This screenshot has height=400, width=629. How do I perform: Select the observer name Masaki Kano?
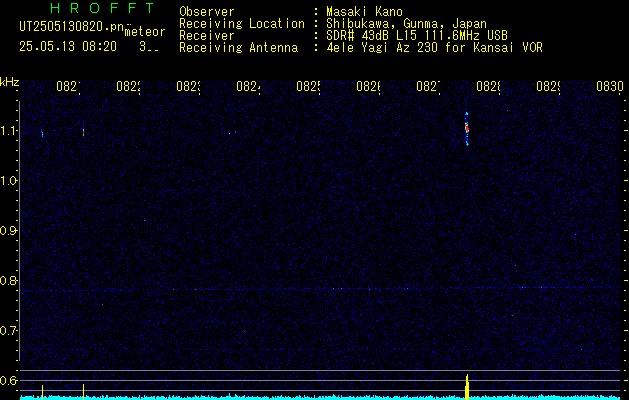coord(364,12)
